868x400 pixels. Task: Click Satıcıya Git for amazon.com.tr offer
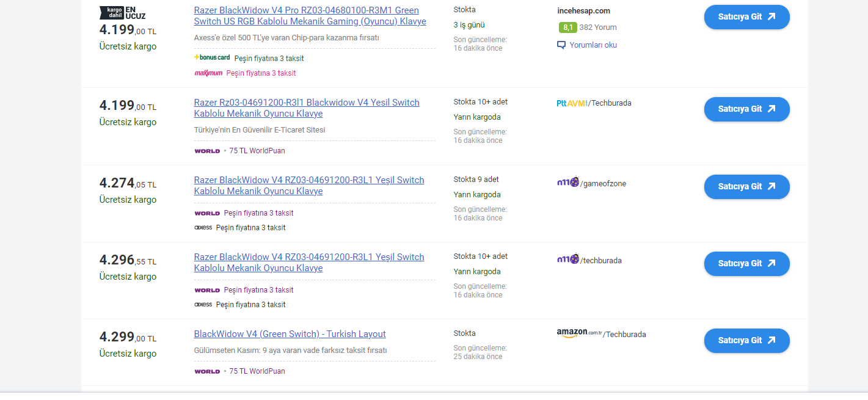click(x=746, y=340)
